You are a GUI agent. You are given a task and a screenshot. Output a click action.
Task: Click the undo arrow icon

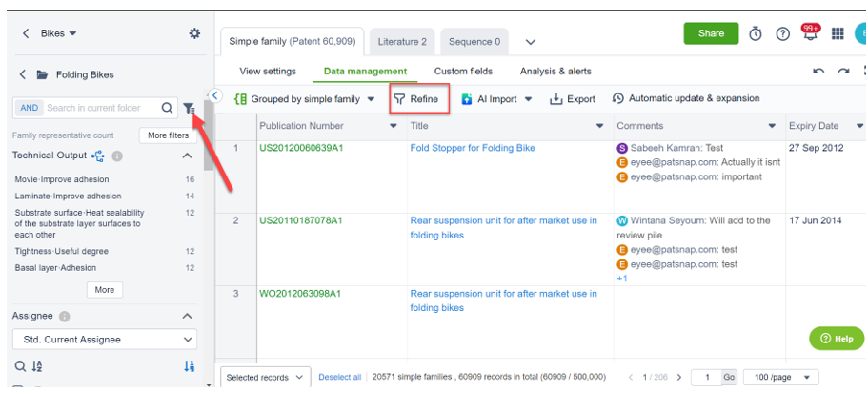tap(818, 72)
